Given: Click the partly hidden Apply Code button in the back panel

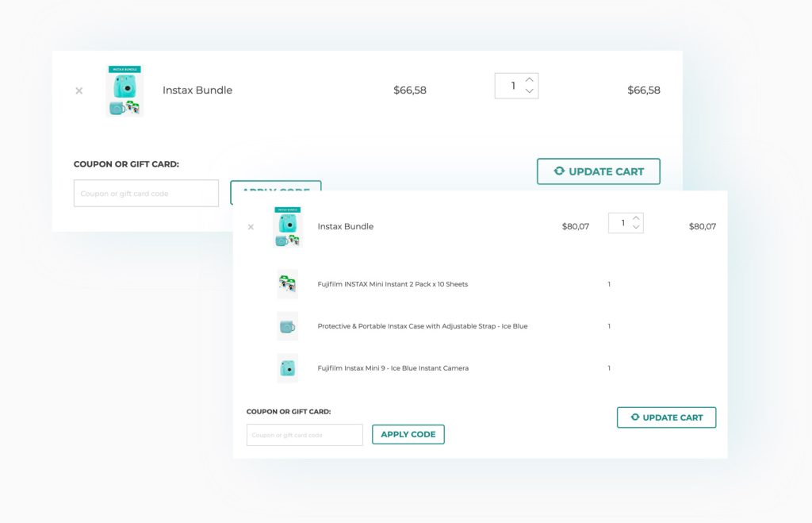Looking at the screenshot, I should [275, 186].
